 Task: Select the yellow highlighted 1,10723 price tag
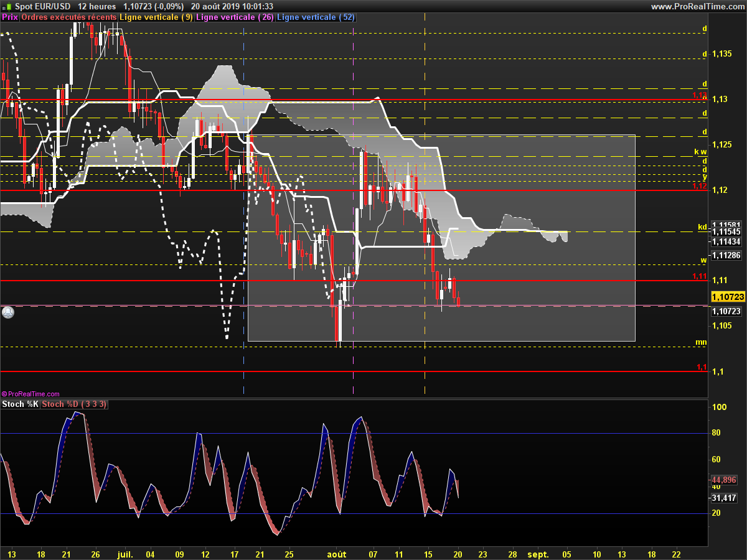click(x=727, y=297)
